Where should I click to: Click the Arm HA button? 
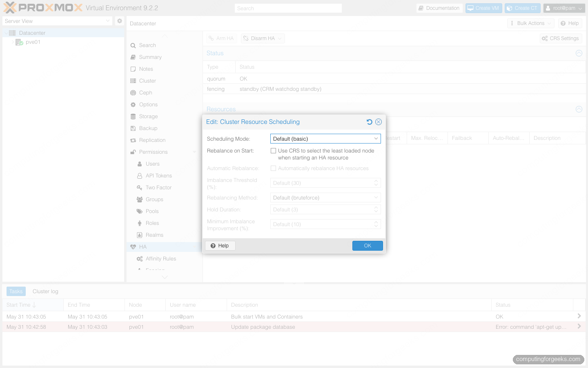pyautogui.click(x=221, y=38)
